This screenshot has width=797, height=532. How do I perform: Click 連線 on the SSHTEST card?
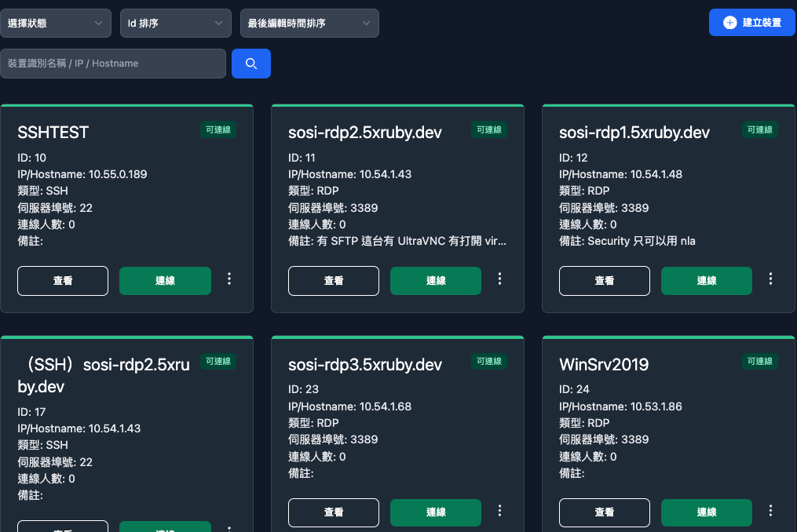(x=165, y=280)
